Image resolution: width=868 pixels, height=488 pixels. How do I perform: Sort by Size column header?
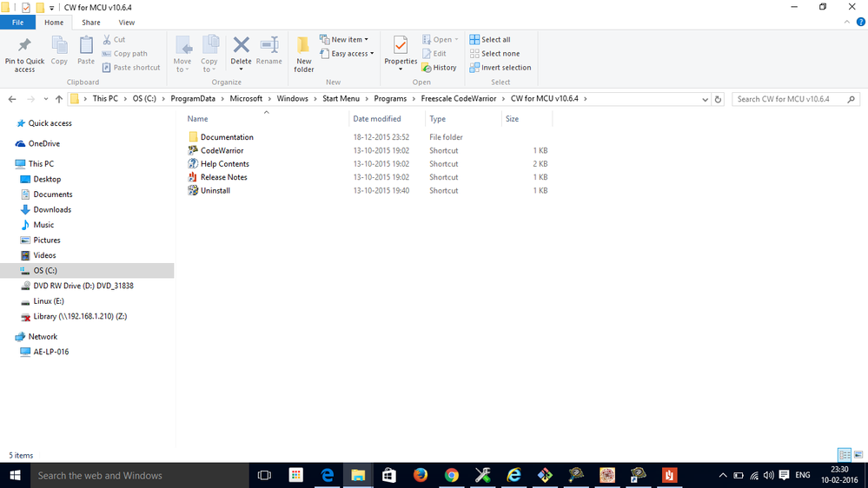[x=512, y=118]
